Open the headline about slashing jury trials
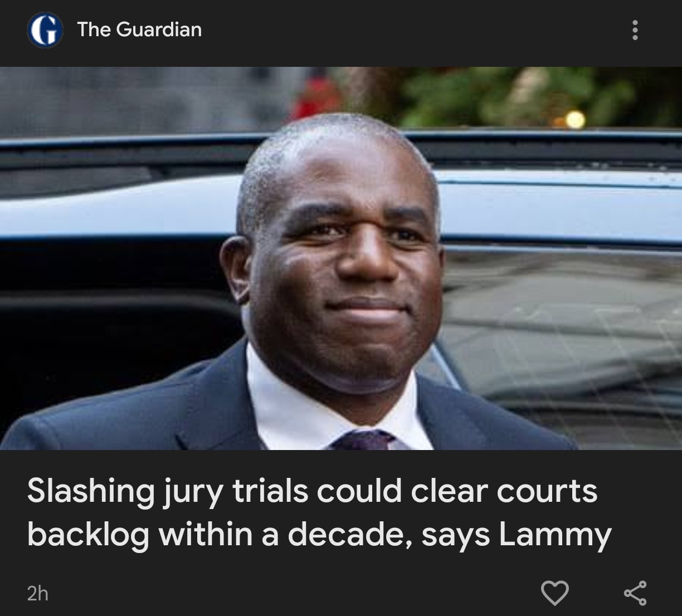This screenshot has width=682, height=616. click(x=319, y=513)
